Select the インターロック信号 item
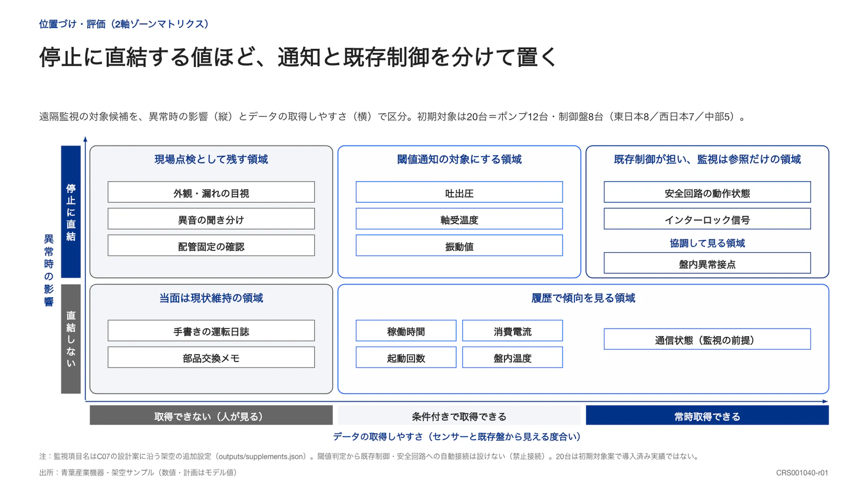Viewport: 868px width, 488px height. tap(707, 219)
